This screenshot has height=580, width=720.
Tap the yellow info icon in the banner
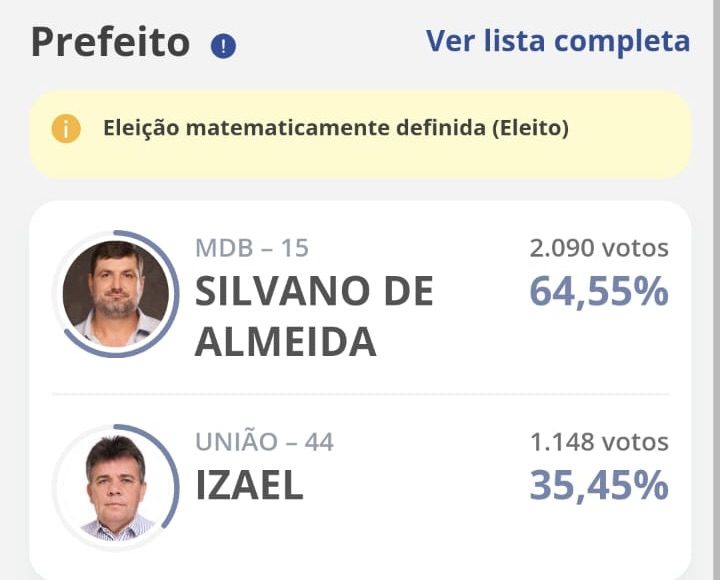66,129
